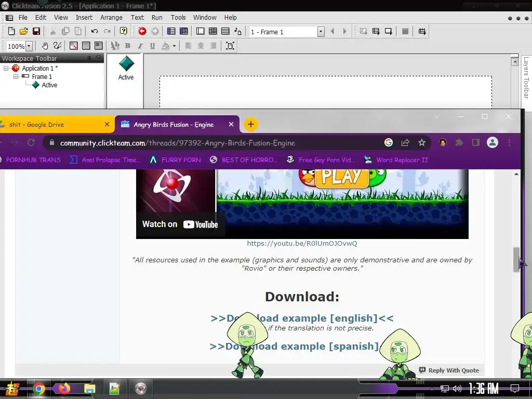Go to previous frame arrow
The image size is (532, 399).
(332, 31)
